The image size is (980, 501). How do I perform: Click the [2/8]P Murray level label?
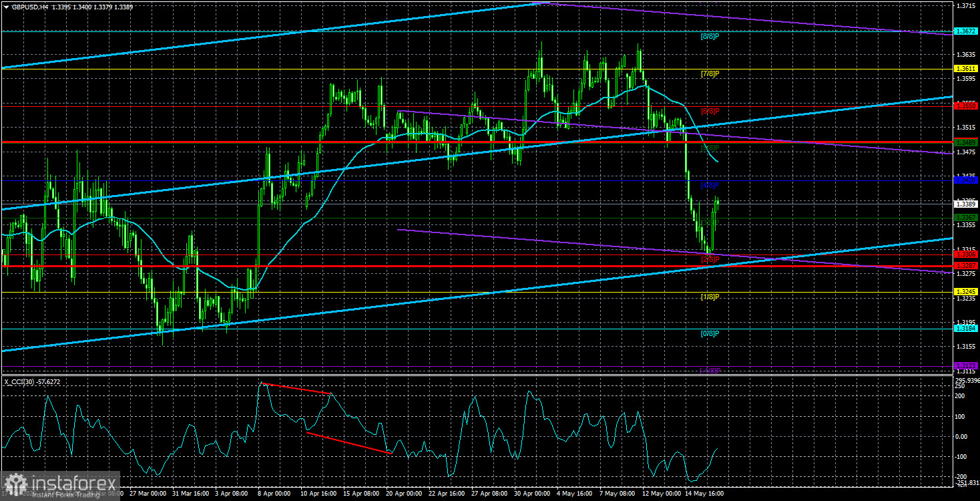[710, 259]
